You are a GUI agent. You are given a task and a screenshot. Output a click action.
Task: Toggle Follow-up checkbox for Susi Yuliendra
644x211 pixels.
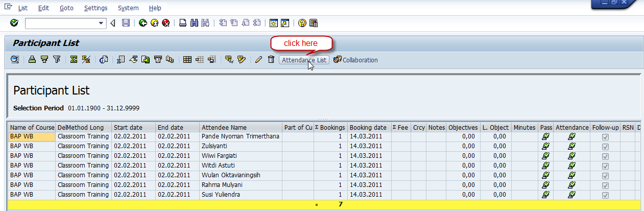[605, 195]
